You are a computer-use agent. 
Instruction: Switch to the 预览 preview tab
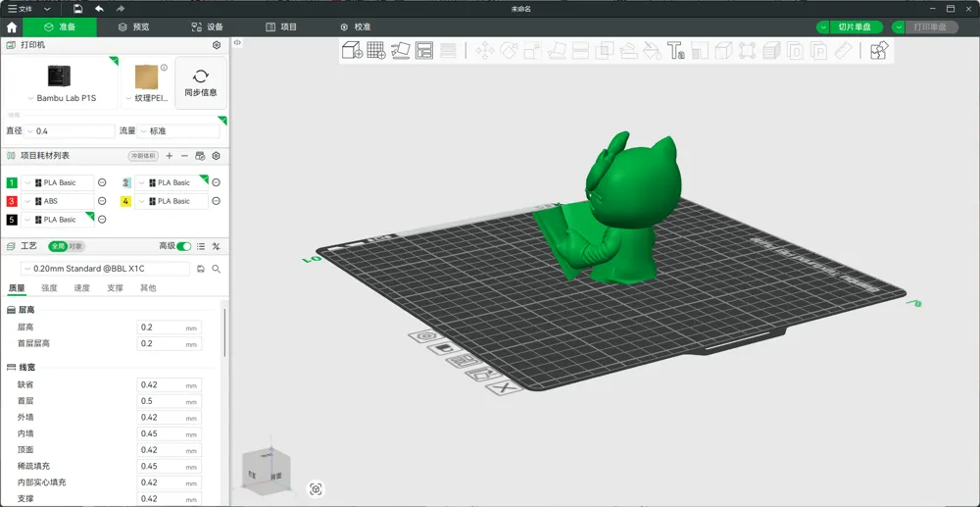[x=133, y=27]
